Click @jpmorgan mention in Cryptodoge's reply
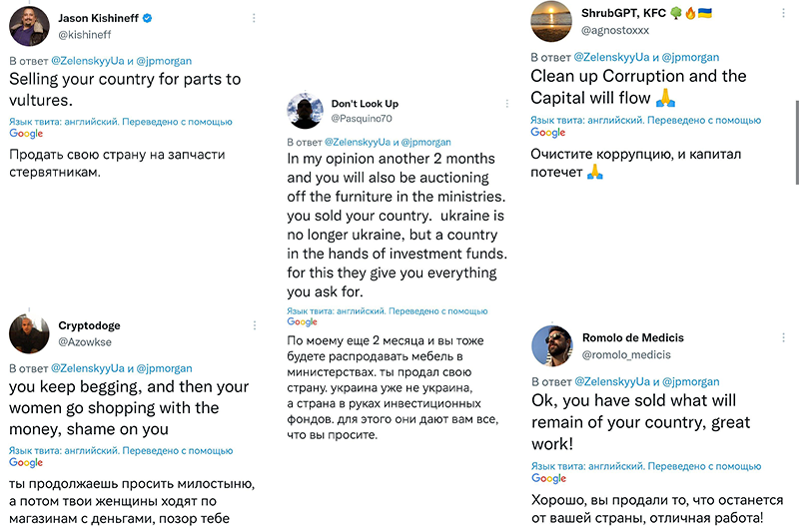This screenshot has height=532, width=799. pos(164,368)
